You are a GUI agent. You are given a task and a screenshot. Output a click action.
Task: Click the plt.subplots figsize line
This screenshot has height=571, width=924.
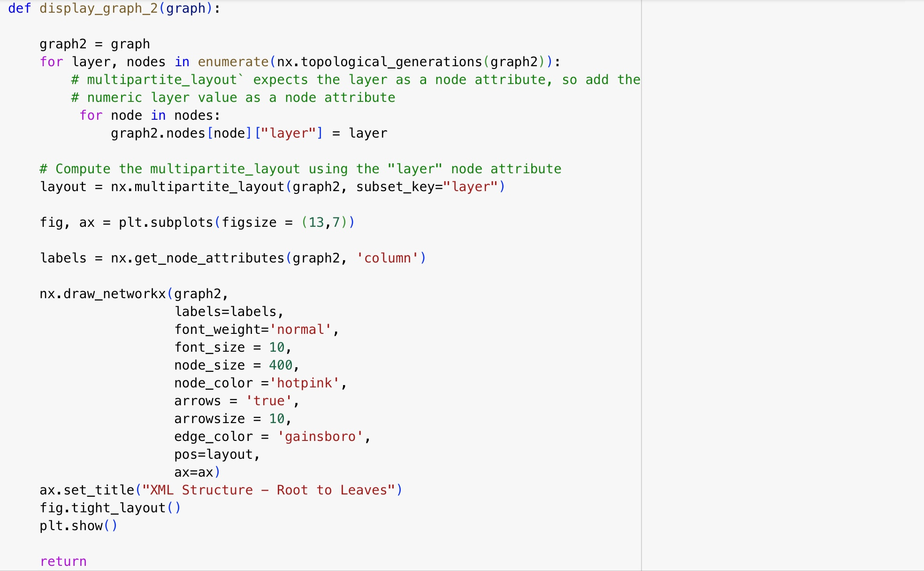197,222
